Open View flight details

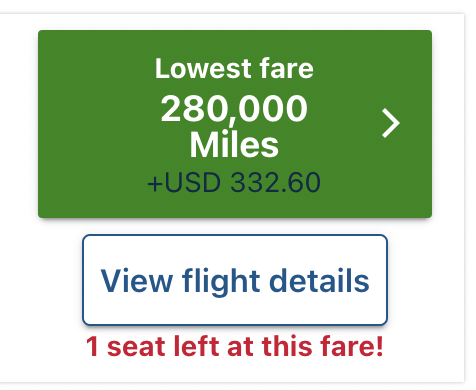click(x=235, y=280)
